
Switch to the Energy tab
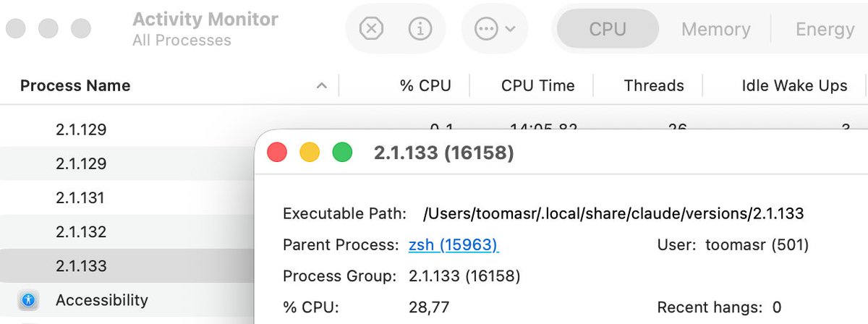[825, 29]
